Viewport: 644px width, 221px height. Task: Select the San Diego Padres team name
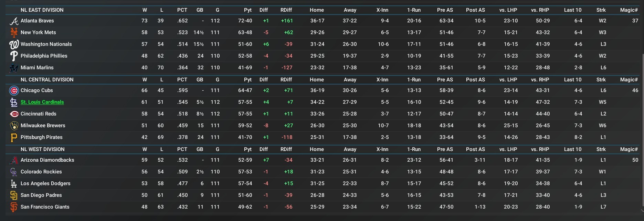[x=41, y=195]
